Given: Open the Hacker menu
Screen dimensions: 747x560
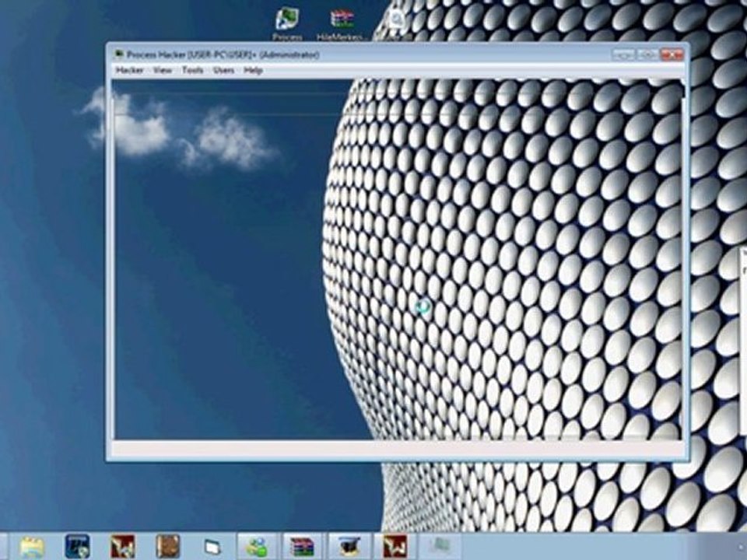Looking at the screenshot, I should 130,70.
